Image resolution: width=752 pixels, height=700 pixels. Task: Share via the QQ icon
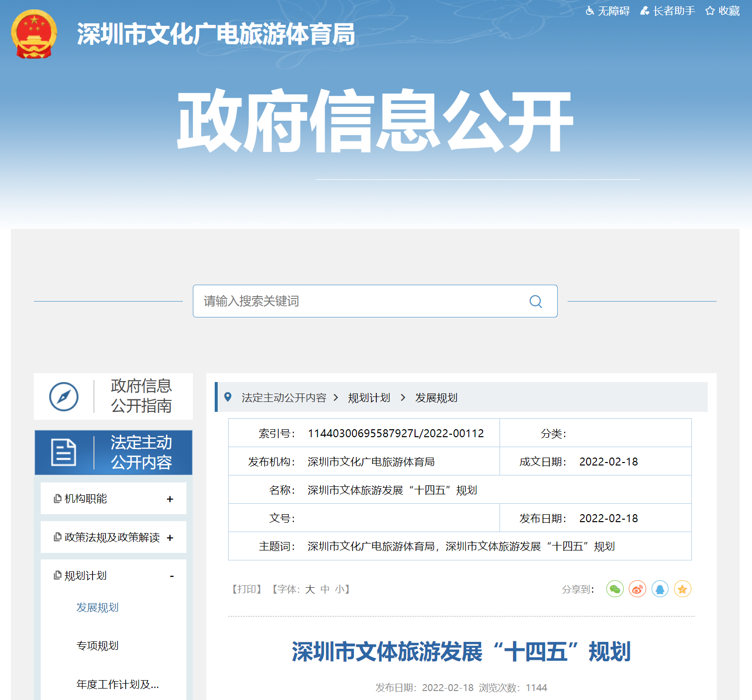[660, 589]
